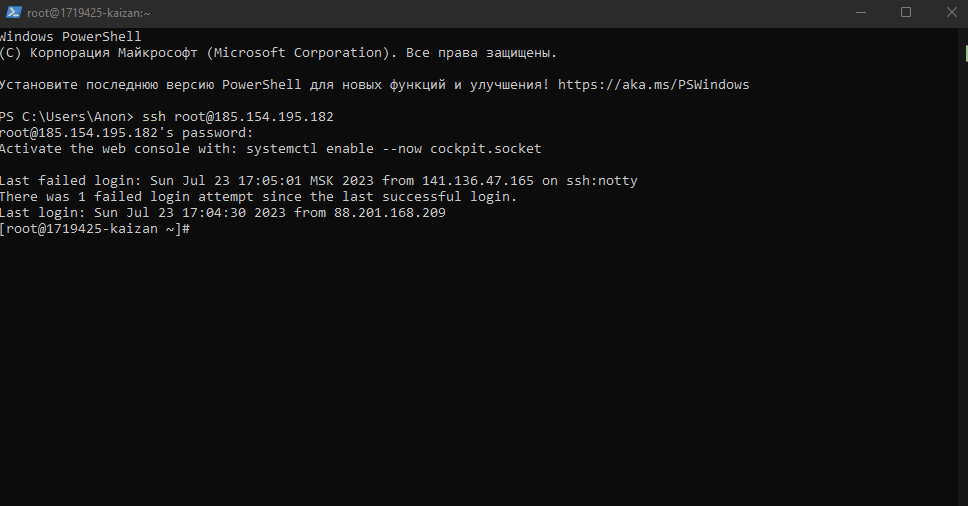The width and height of the screenshot is (968, 506).
Task: Click the PS C:\Users\Anon> prompt
Action: coord(67,117)
